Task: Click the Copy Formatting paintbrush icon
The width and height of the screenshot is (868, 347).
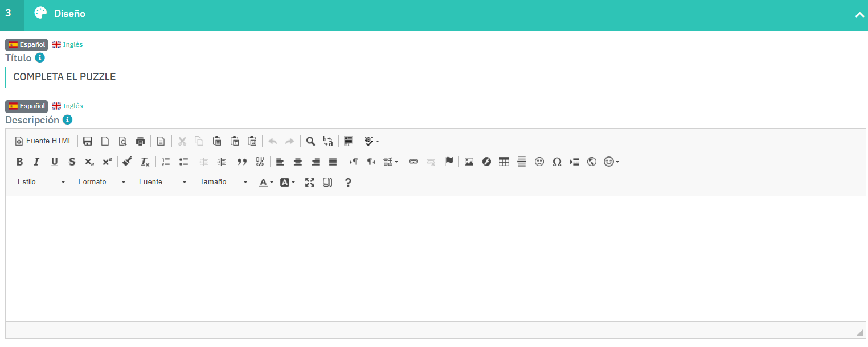Action: coord(128,162)
